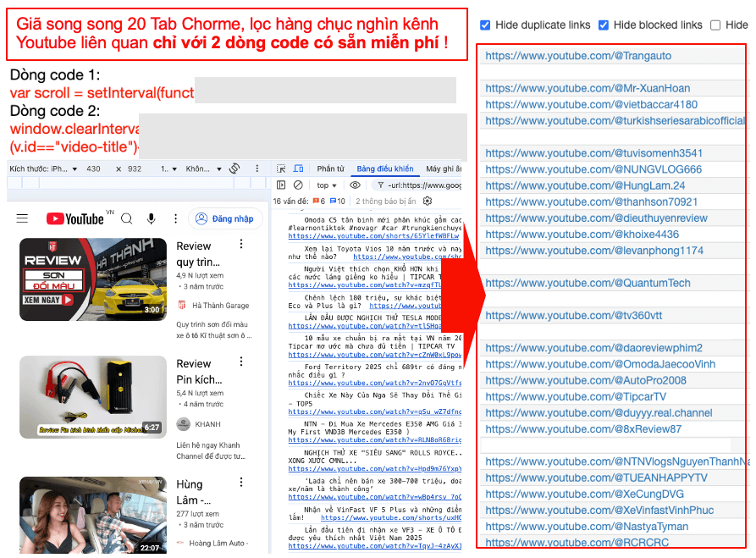Click the Đăng nhập sign-in button
Viewport: 756px width, 558px height.
[225, 218]
